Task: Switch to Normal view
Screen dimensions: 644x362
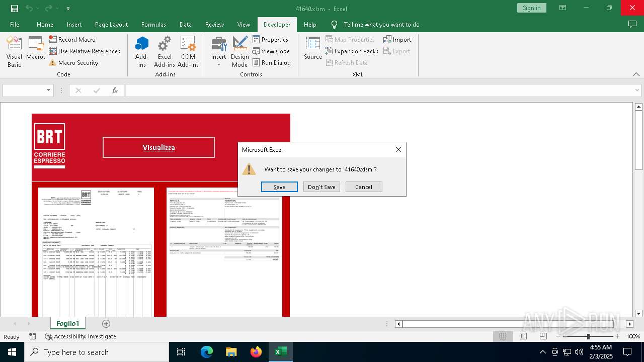Action: click(503, 336)
